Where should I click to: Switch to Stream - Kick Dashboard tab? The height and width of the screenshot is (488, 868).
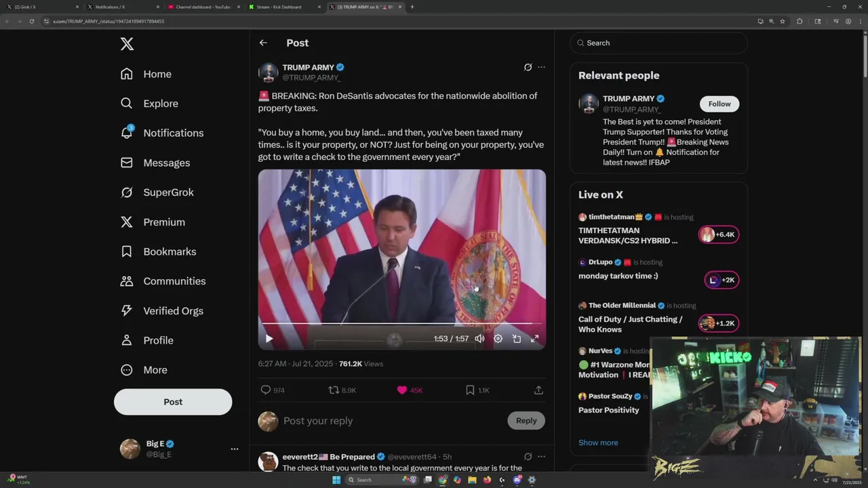coord(283,7)
